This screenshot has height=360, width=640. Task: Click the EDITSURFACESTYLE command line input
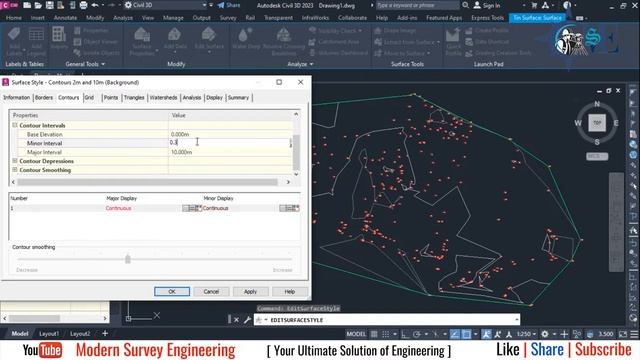tap(387, 320)
